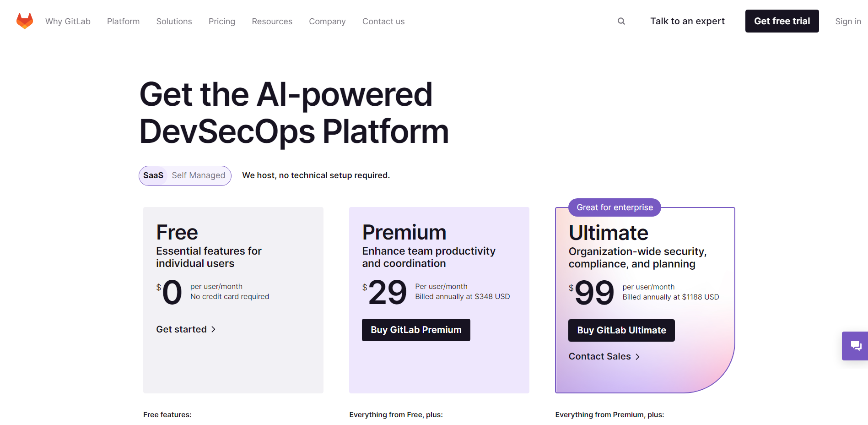Screen dimensions: 868x425
Task: Open the Contact us nav link
Action: [383, 22]
